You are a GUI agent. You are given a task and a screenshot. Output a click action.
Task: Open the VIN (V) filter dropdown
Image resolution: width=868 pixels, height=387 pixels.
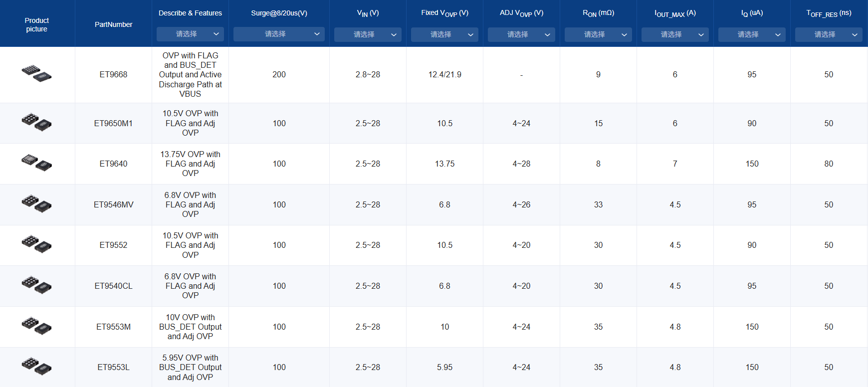point(368,34)
